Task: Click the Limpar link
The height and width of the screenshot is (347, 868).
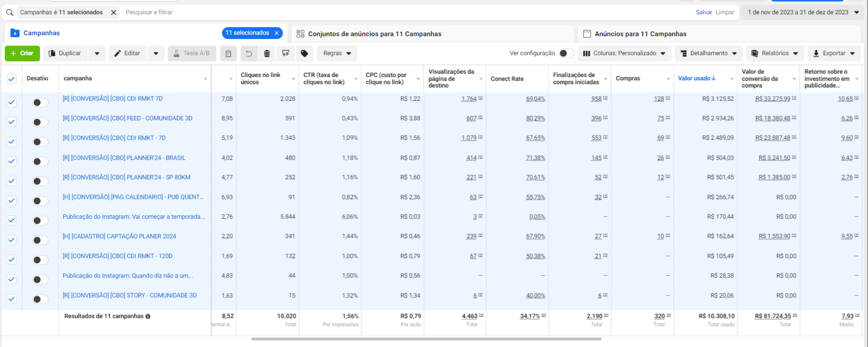Action: point(725,12)
